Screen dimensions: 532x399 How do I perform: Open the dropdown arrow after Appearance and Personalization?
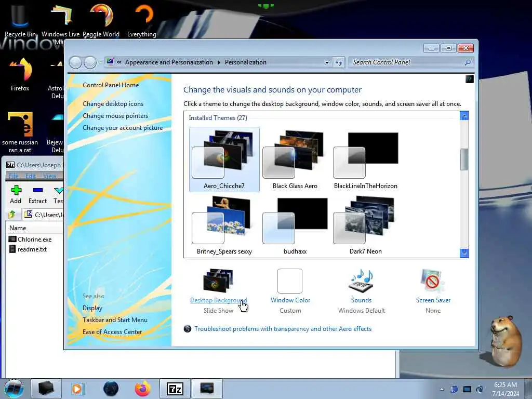pyautogui.click(x=219, y=62)
